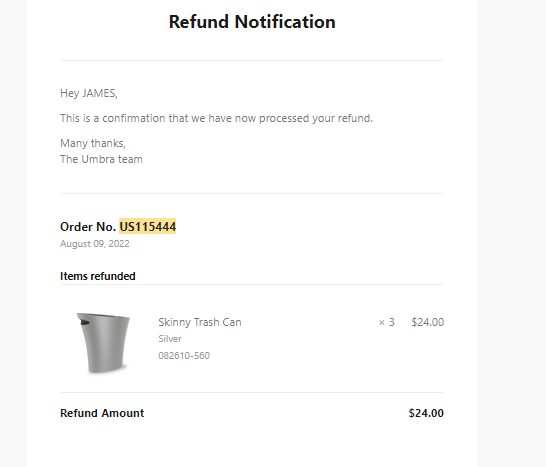This screenshot has height=467, width=546.
Task: Click the word JAMES in the greeting
Action: tap(100, 93)
